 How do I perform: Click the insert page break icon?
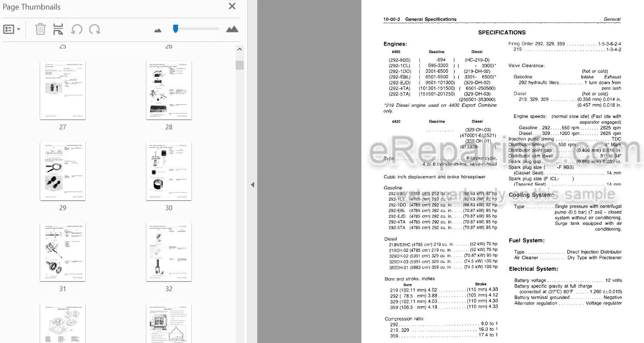click(58, 29)
